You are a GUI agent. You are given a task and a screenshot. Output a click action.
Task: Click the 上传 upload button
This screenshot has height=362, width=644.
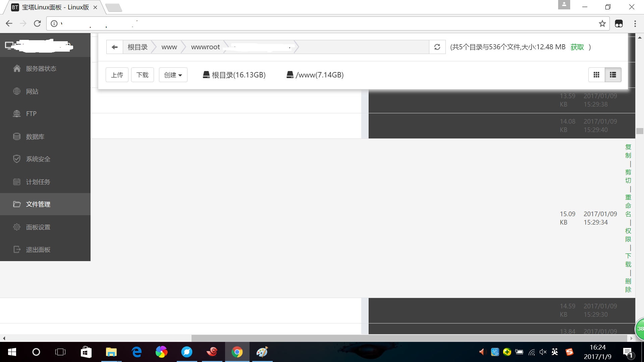(x=117, y=75)
